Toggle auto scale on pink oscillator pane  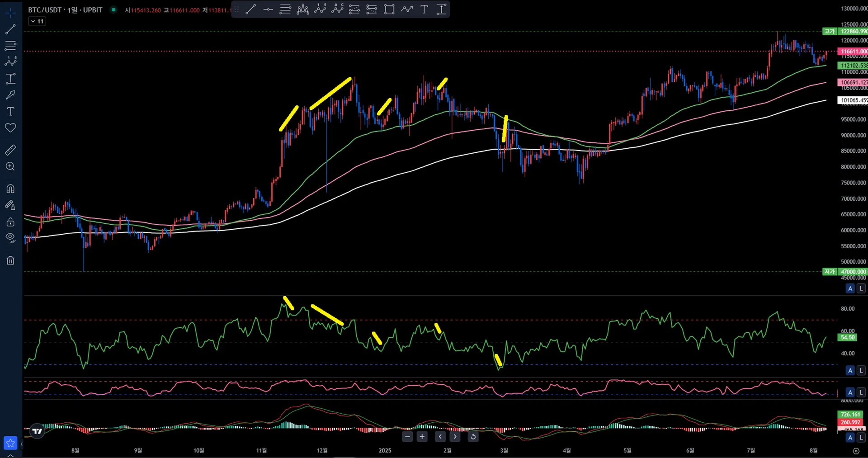850,392
